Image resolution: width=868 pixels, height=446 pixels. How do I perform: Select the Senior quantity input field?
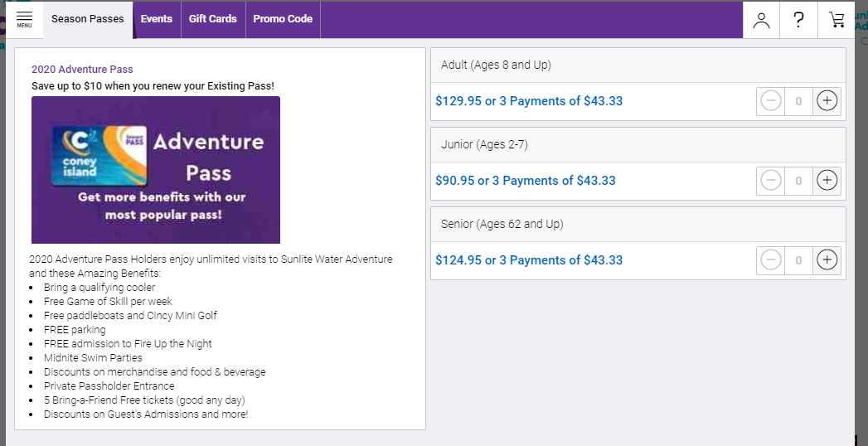coord(798,260)
